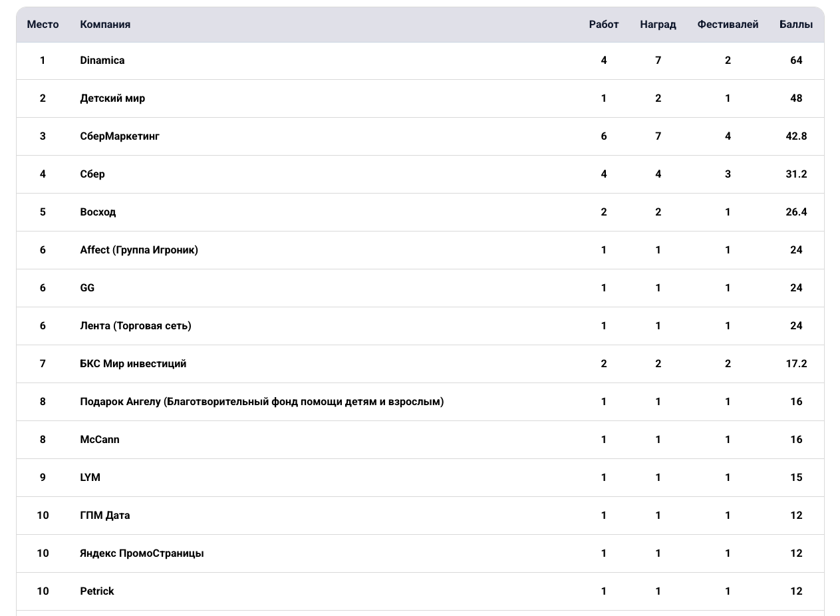Select the ГПМ Дата company name
840x616 pixels.
tap(105, 516)
